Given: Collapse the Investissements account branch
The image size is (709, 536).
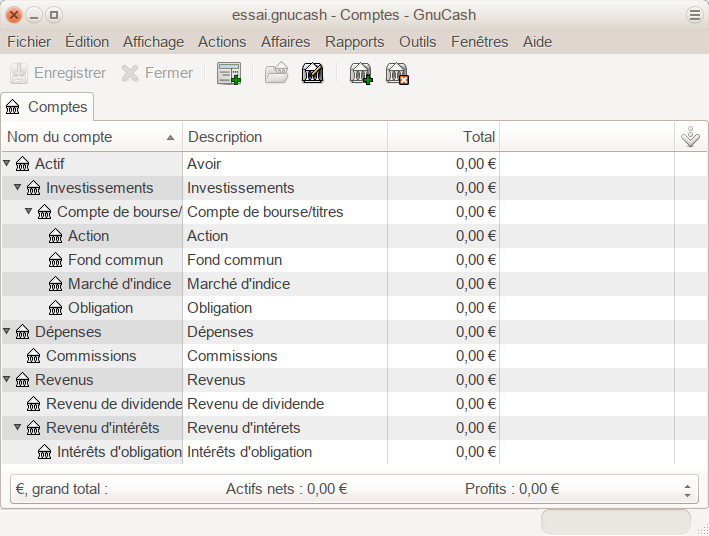Looking at the screenshot, I should click(x=18, y=188).
